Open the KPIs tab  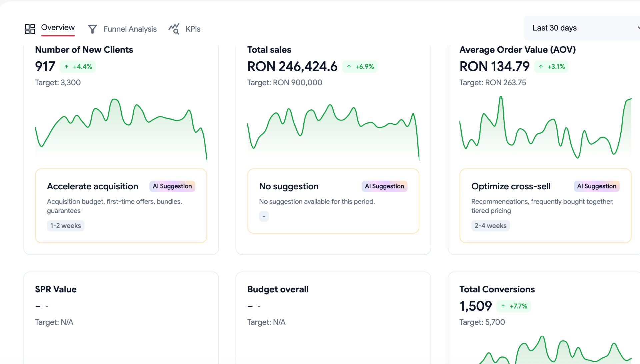(x=193, y=29)
